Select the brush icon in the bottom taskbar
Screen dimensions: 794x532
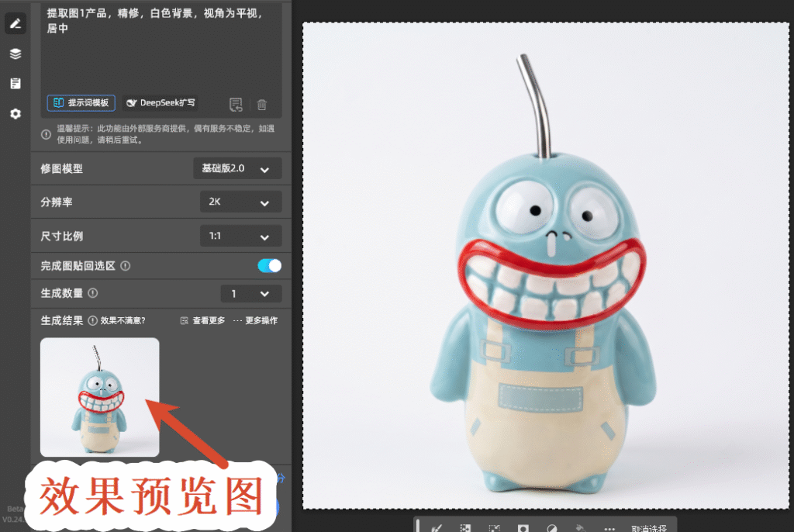tap(437, 528)
